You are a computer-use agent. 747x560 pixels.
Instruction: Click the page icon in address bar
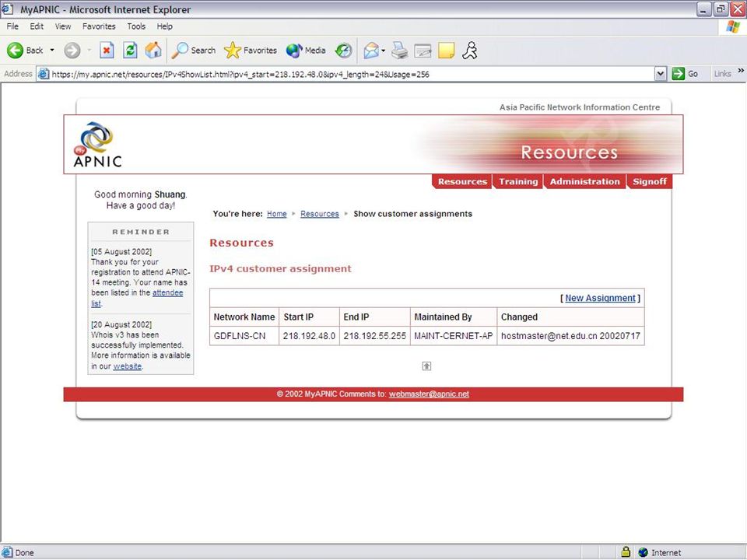[44, 74]
